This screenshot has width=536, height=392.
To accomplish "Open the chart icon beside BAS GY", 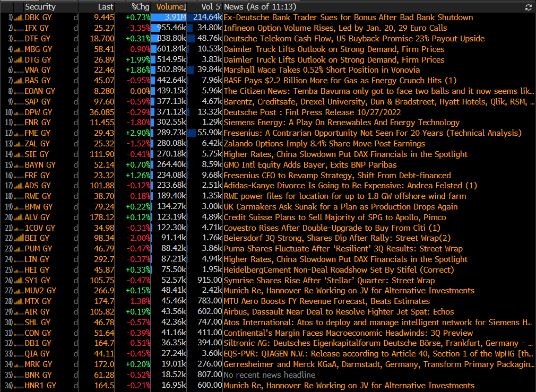I will pyautogui.click(x=19, y=81).
